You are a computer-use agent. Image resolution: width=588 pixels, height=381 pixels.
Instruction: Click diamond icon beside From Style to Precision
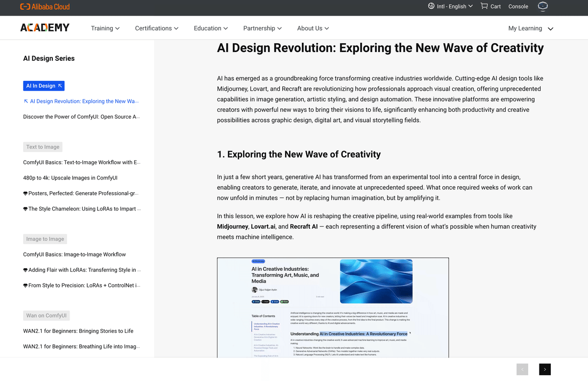(25, 285)
